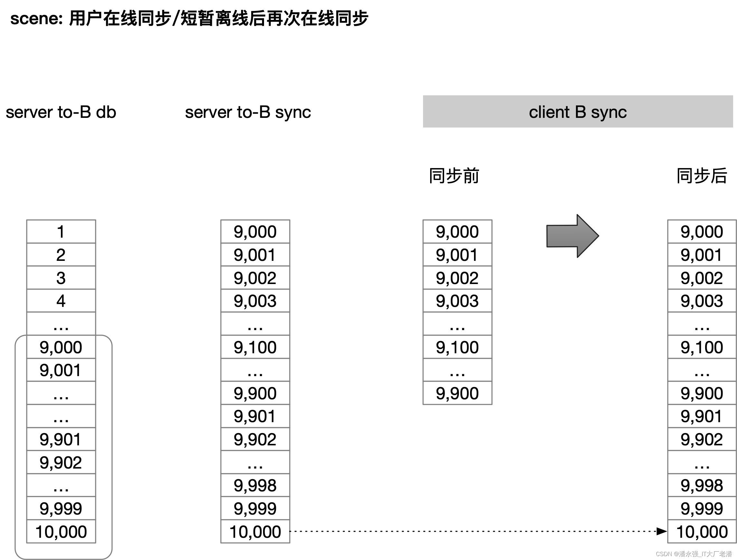Pick cell 9,998 in server to-B sync column
The height and width of the screenshot is (560, 737).
coord(255,485)
